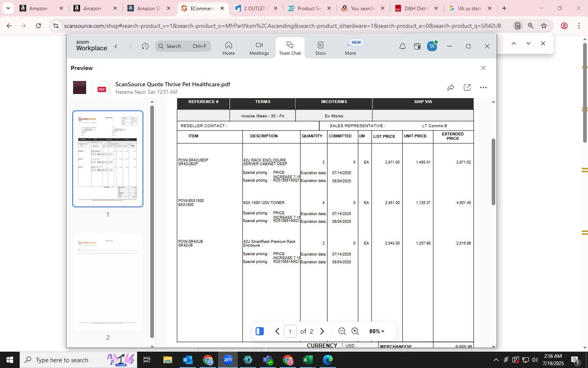Click PDF document vertical scrollbar
The image size is (588, 368).
(x=493, y=172)
